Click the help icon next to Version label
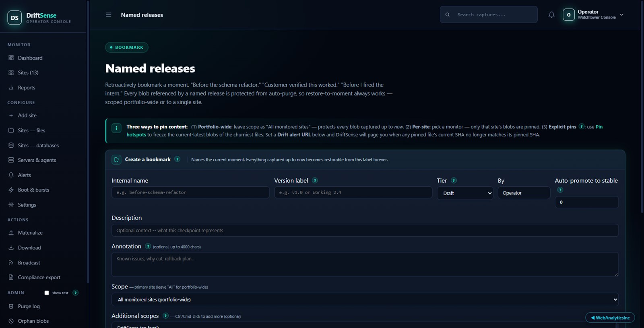The height and width of the screenshot is (328, 644). (x=315, y=181)
